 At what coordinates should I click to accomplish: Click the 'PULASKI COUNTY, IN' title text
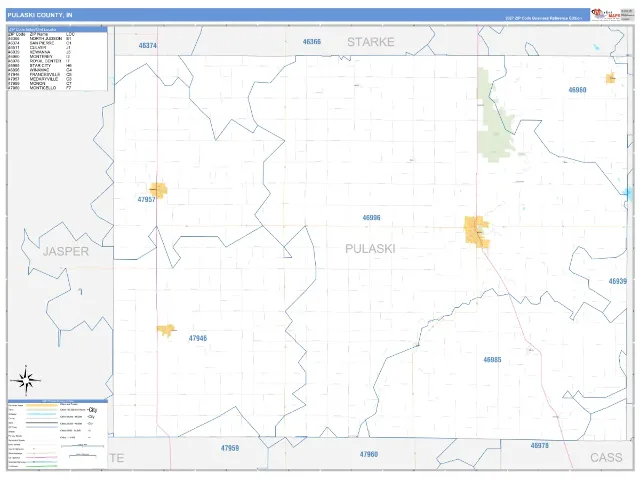pyautogui.click(x=40, y=15)
